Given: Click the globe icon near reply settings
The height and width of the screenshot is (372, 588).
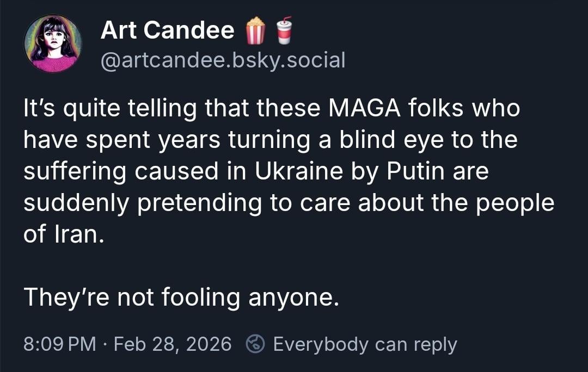Looking at the screenshot, I should pos(255,344).
